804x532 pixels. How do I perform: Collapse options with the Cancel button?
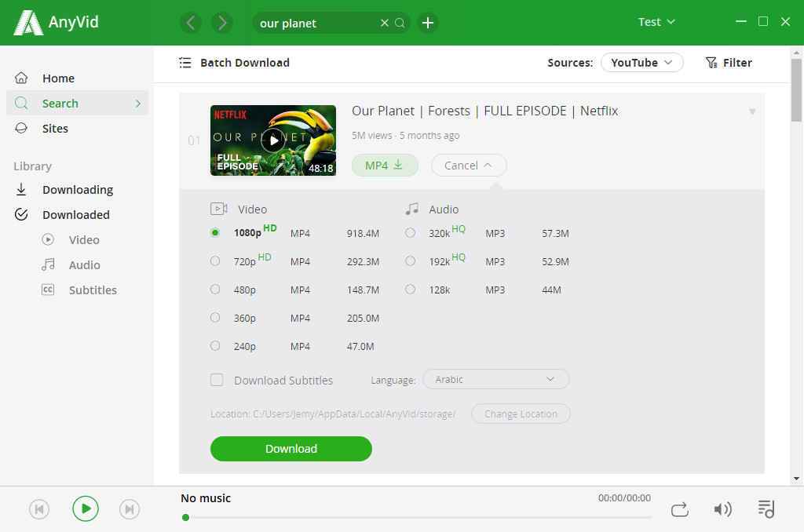pyautogui.click(x=469, y=166)
